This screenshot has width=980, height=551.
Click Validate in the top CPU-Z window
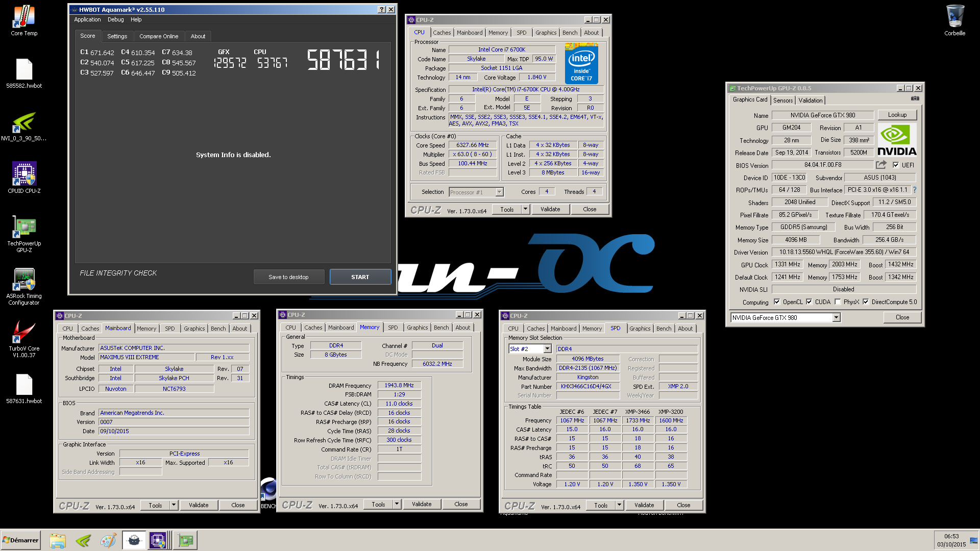pyautogui.click(x=550, y=209)
